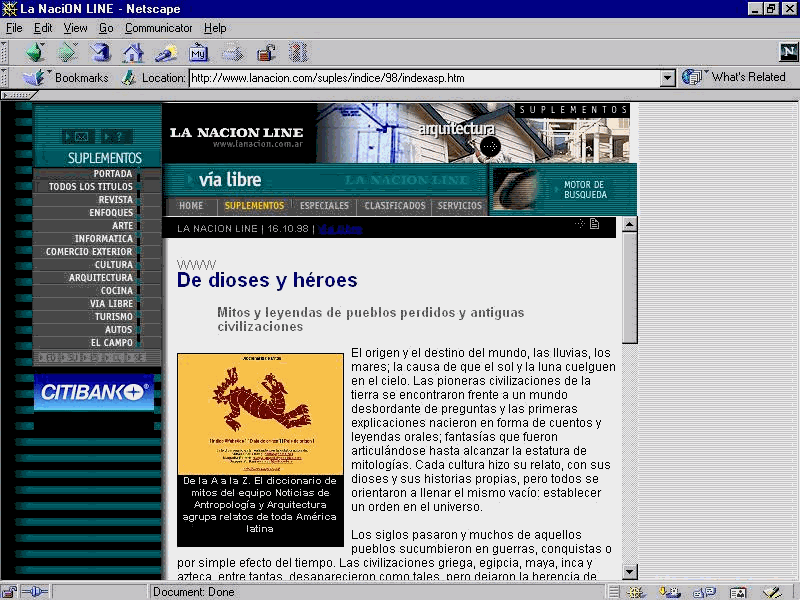Click the page proxy icon beside Location
The image size is (800, 600).
[128, 78]
